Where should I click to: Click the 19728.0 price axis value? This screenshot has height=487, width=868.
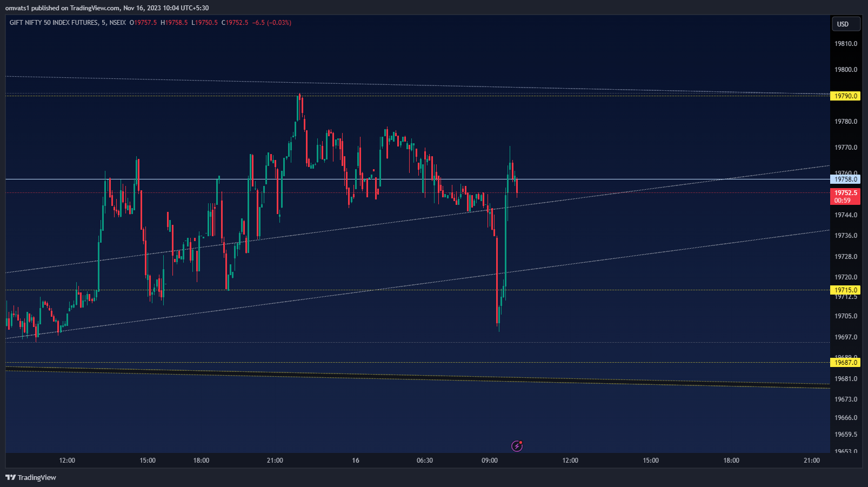click(x=846, y=257)
